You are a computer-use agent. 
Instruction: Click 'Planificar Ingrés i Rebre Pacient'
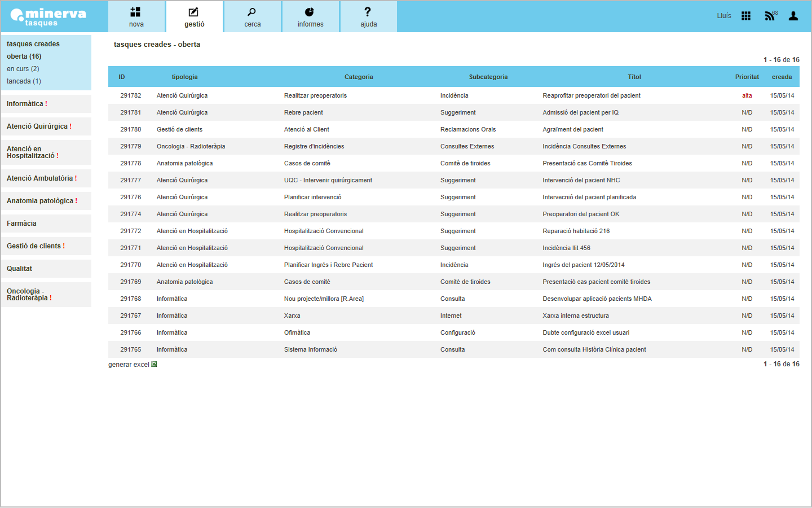[329, 265]
